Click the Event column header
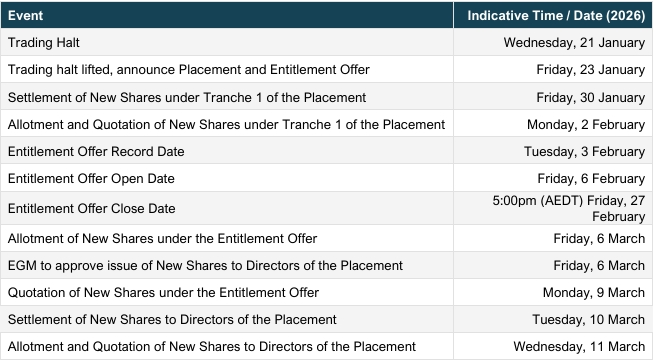This screenshot has height=361, width=654. pos(227,15)
